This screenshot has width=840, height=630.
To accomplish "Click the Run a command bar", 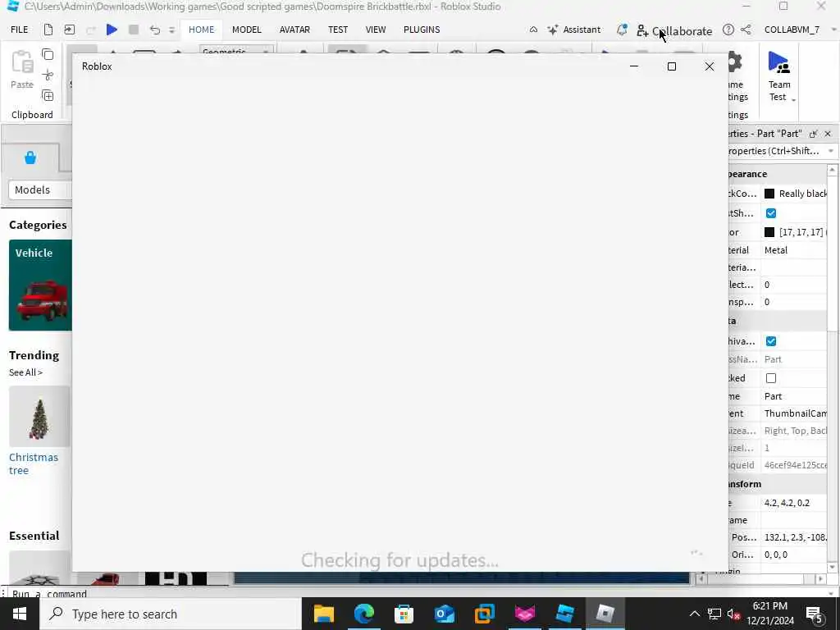I will [x=418, y=593].
